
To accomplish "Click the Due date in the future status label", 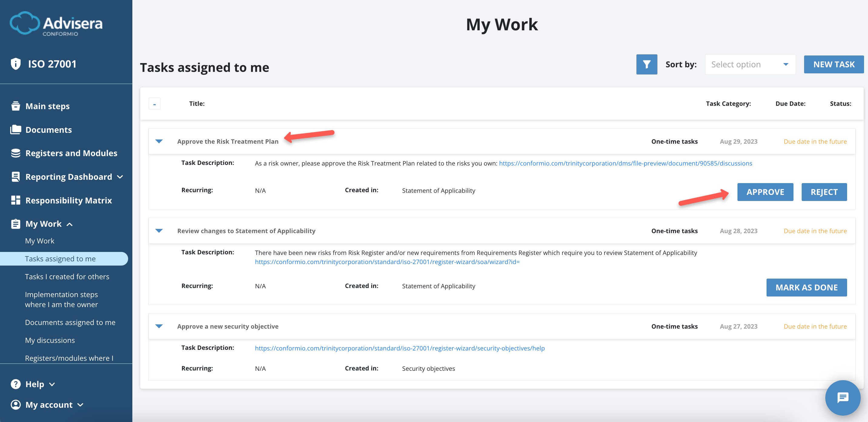I will 815,141.
